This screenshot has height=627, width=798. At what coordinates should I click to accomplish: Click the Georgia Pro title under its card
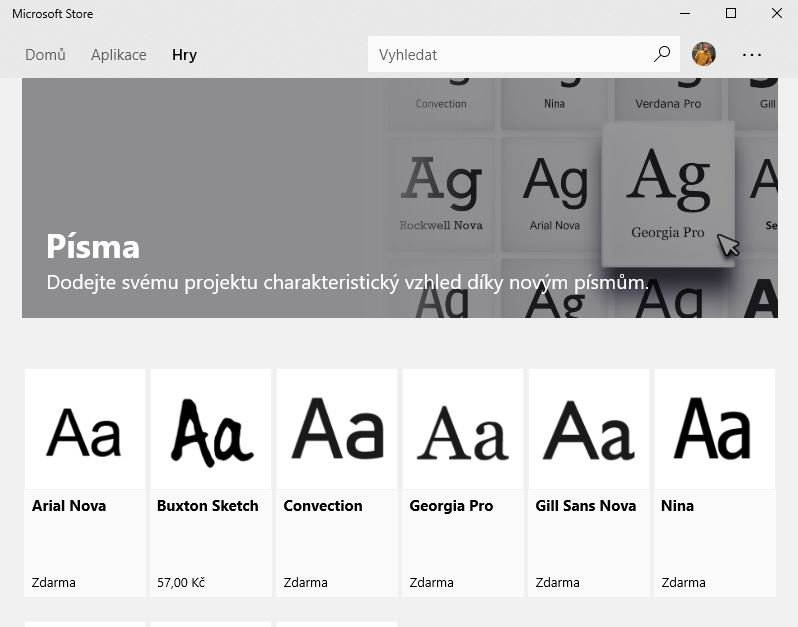451,506
